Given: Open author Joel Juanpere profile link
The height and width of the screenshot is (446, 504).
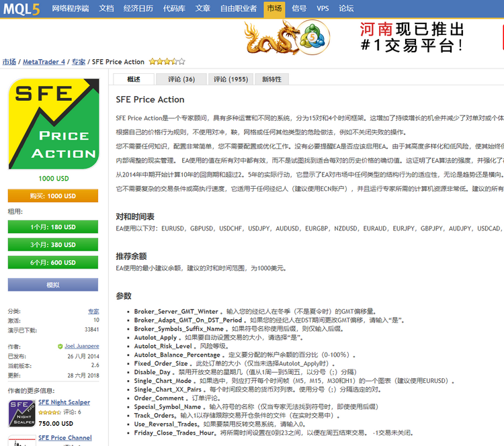Looking at the screenshot, I should (x=82, y=346).
